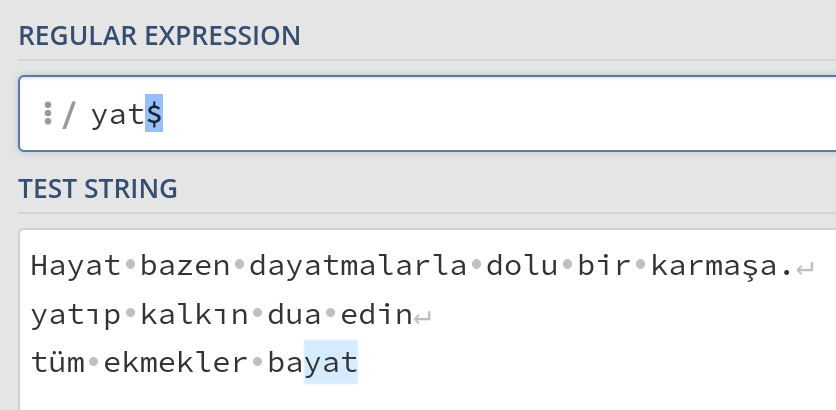The image size is (836, 410).
Task: Click the highlighted 'yat' match in 'bayat'
Action: point(331,364)
